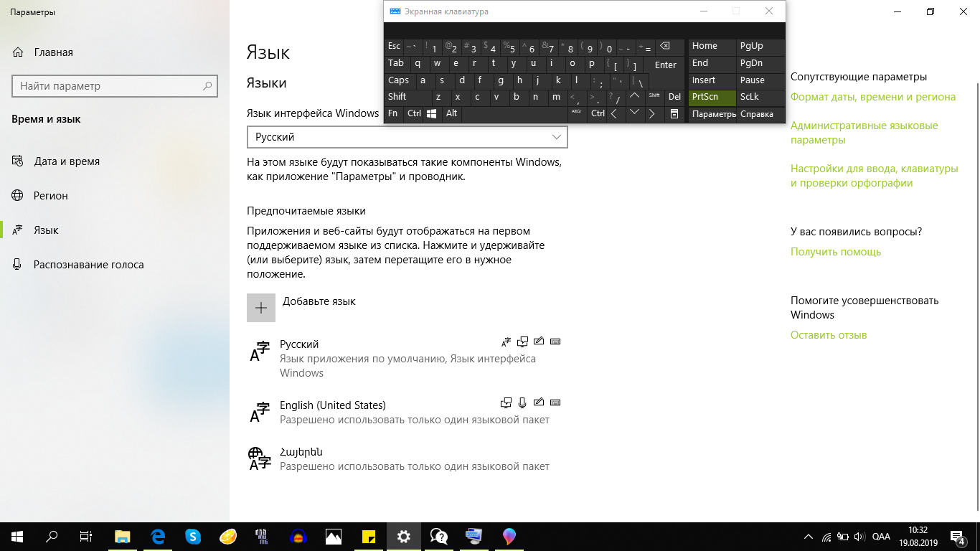Toggle the Fn key on the on-screen keyboard
The width and height of the screenshot is (980, 551).
coord(393,113)
